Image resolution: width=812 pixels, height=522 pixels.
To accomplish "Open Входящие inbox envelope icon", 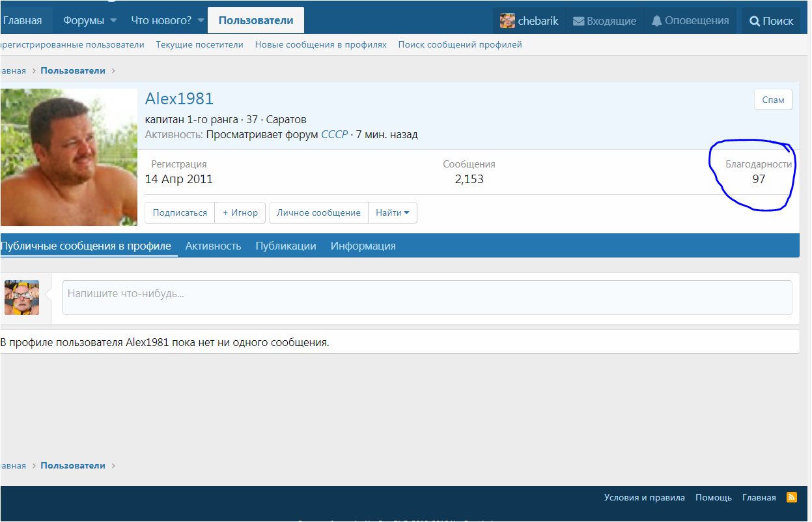I will (578, 21).
